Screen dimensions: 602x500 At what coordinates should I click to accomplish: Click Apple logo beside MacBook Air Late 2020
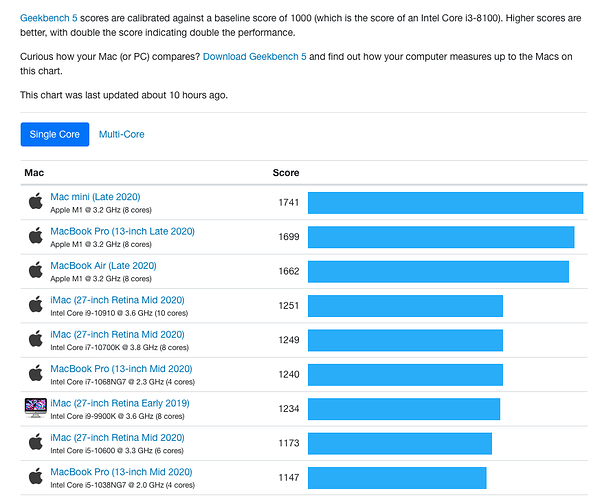36,270
